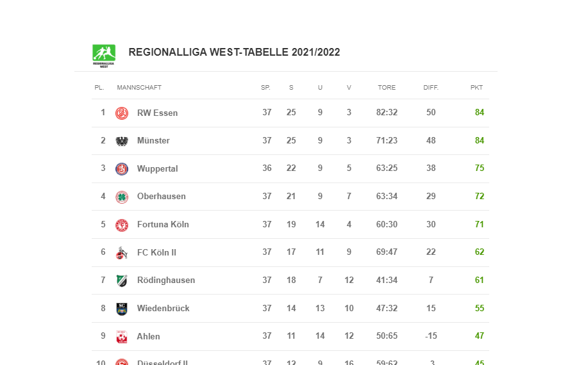This screenshot has height=365, width=588.
Task: Open the FC Köln II team link
Action: pyautogui.click(x=156, y=253)
